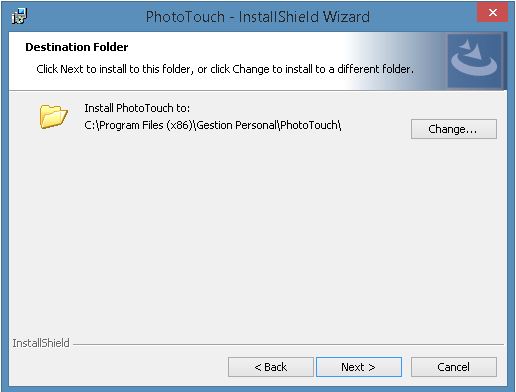
Task: Click the yellow open folder icon
Action: pos(53,116)
